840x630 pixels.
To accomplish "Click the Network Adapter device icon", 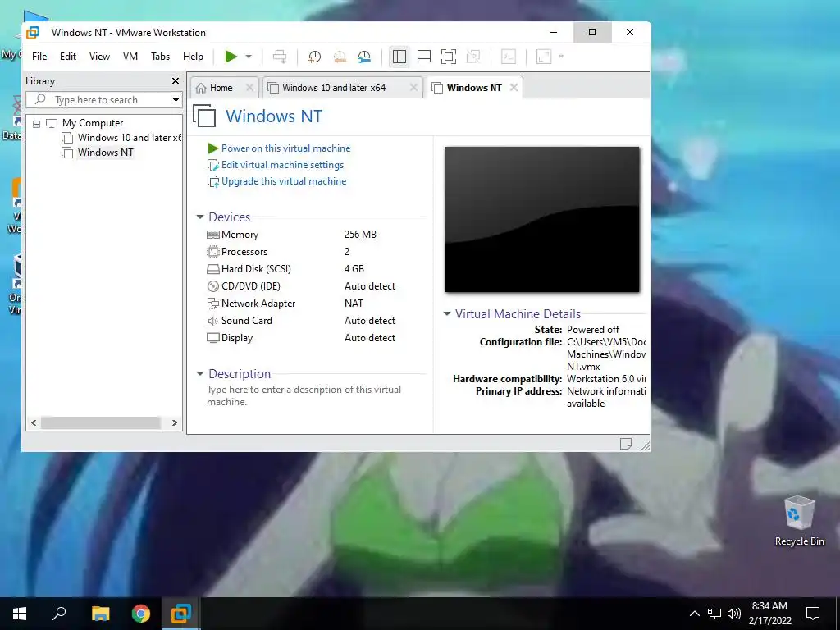I will (x=213, y=304).
